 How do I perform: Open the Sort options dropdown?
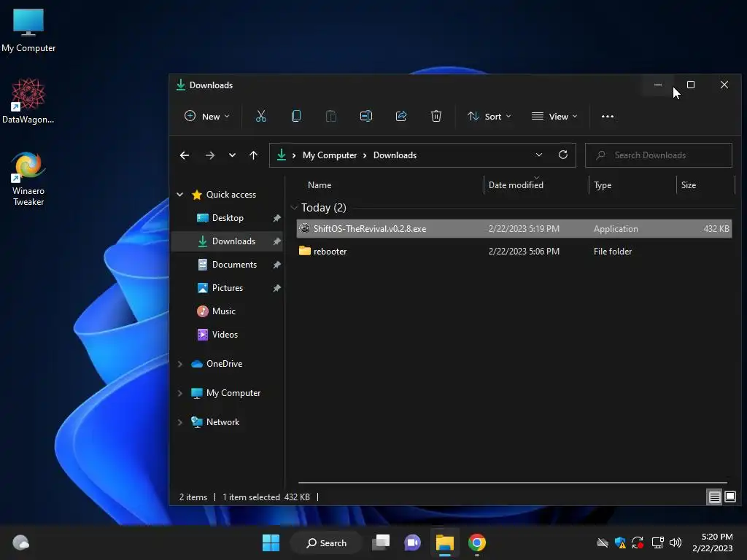click(489, 116)
